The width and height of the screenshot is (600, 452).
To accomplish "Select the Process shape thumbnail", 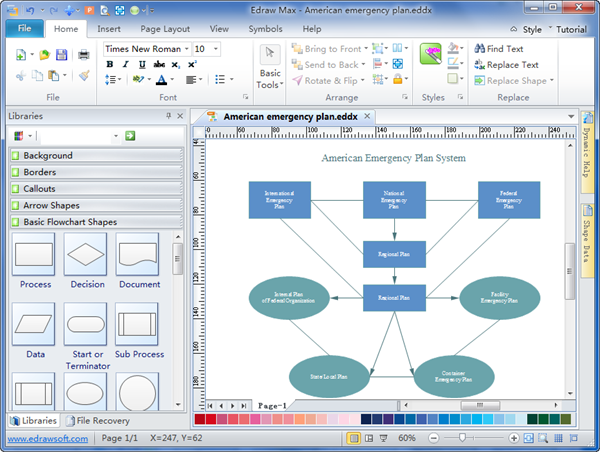I will (x=35, y=255).
